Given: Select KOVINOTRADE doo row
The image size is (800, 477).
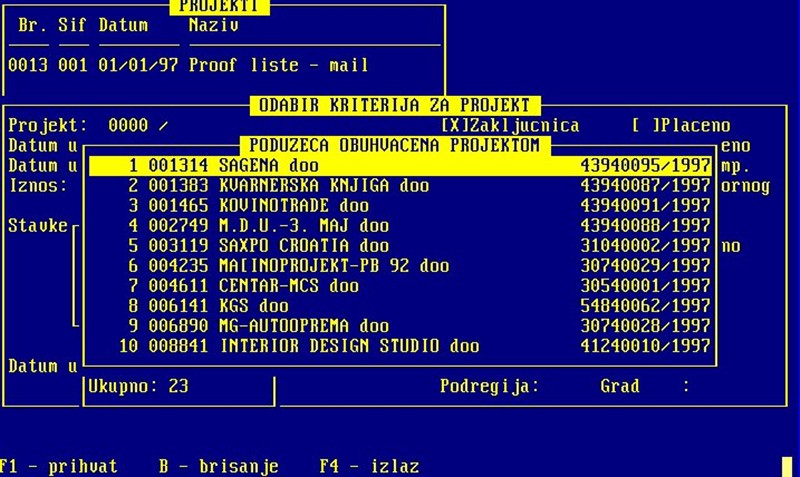Looking at the screenshot, I should [401, 206].
